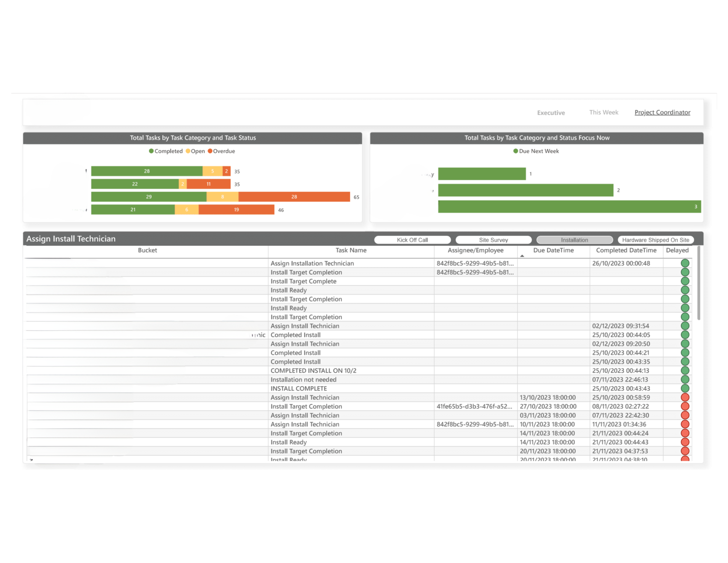The image size is (728, 563).
Task: Toggle the Kick Off Call filter
Action: 412,240
